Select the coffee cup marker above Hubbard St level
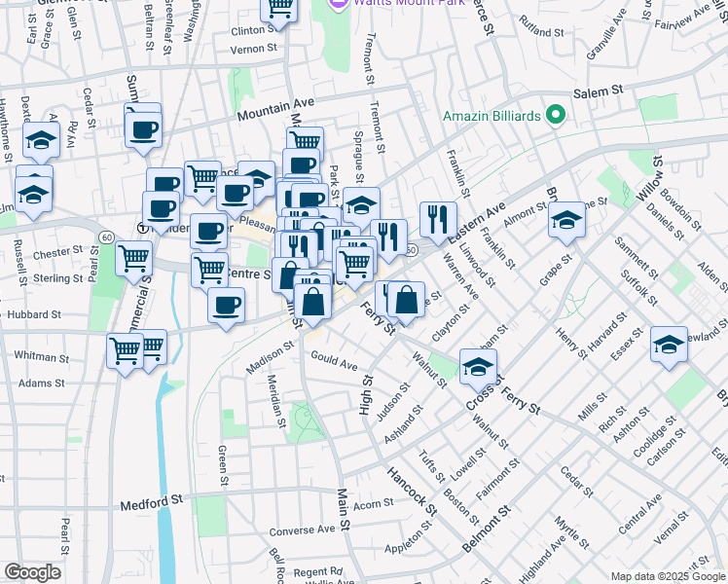 [227, 309]
